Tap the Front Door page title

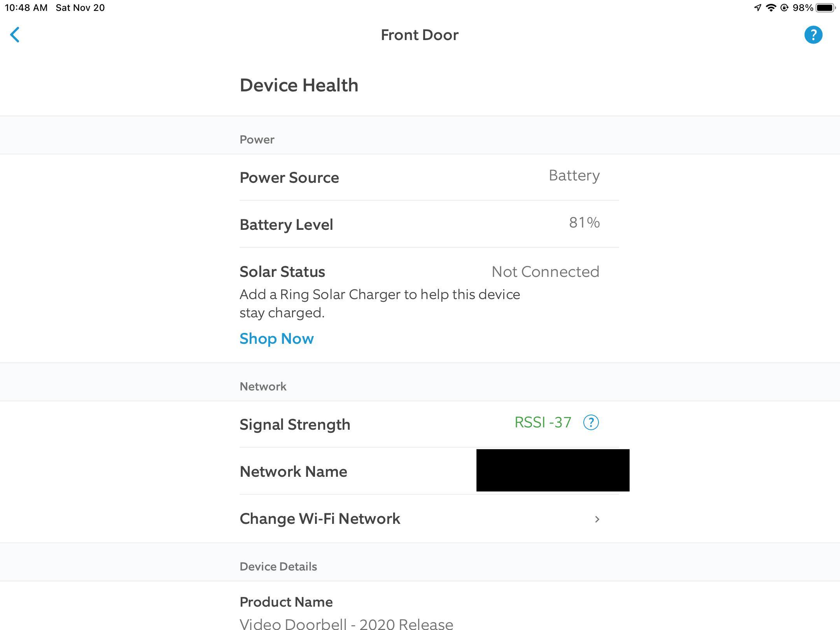point(420,35)
